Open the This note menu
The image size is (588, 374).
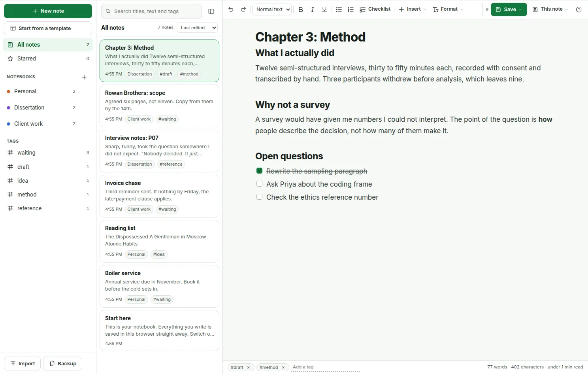pyautogui.click(x=550, y=9)
